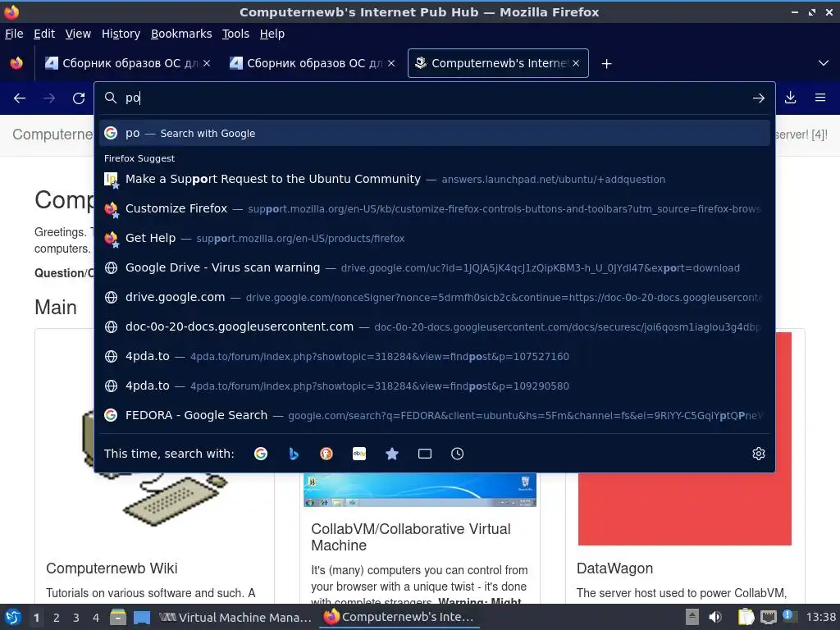Open the Help menu
Viewport: 840px width, 630px height.
pos(272,34)
